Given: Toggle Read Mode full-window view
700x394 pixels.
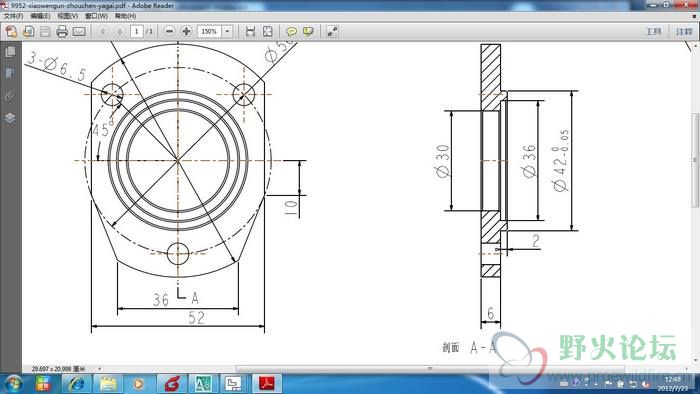Looking at the screenshot, I should pyautogui.click(x=332, y=31).
